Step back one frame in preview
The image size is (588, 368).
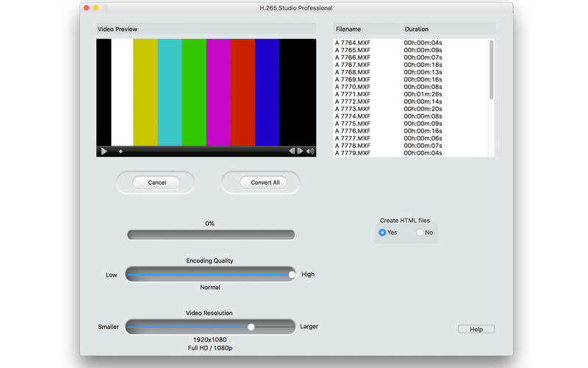coord(292,151)
